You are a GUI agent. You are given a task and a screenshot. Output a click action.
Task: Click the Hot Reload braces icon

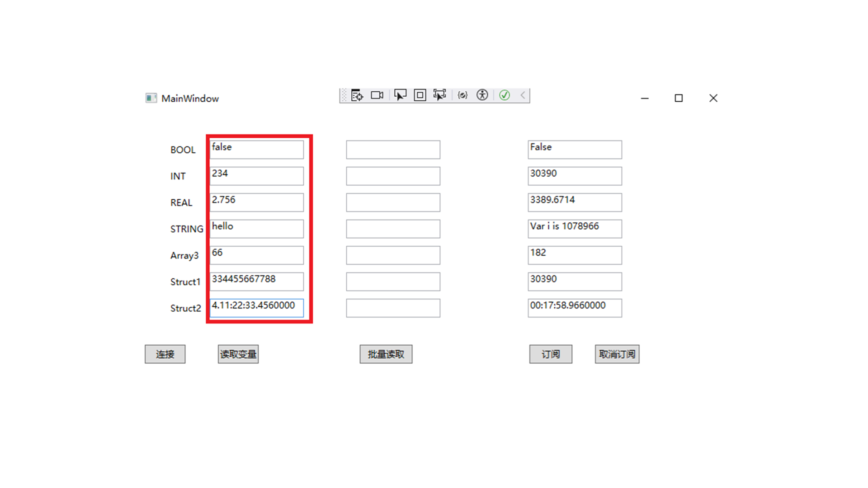[x=462, y=95]
